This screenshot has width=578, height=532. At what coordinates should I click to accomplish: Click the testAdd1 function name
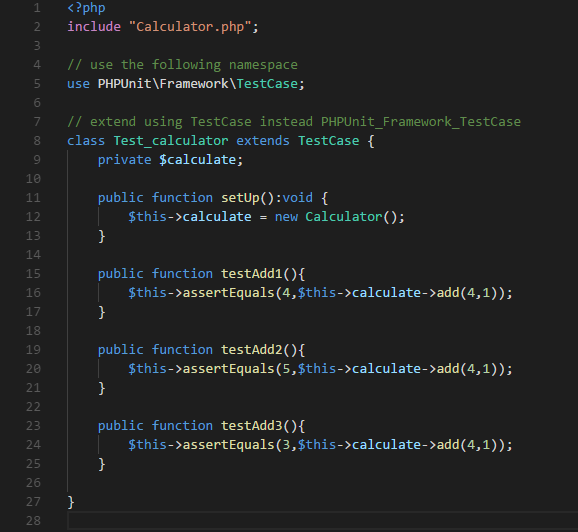pos(252,274)
